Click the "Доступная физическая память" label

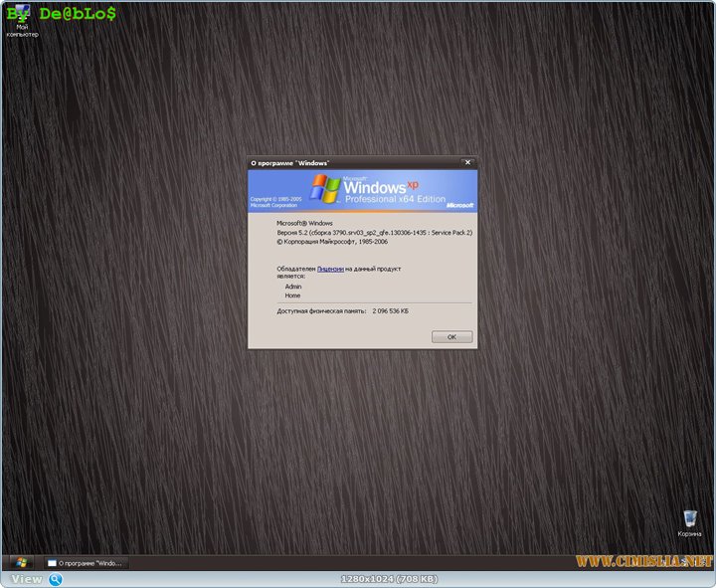click(x=321, y=311)
